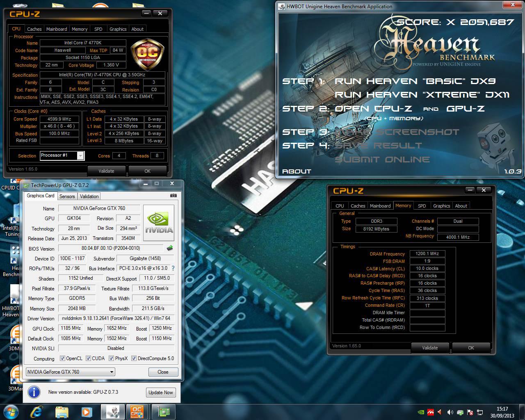
Task: Open the SPD tab in top-left CPU-Z
Action: 98,29
